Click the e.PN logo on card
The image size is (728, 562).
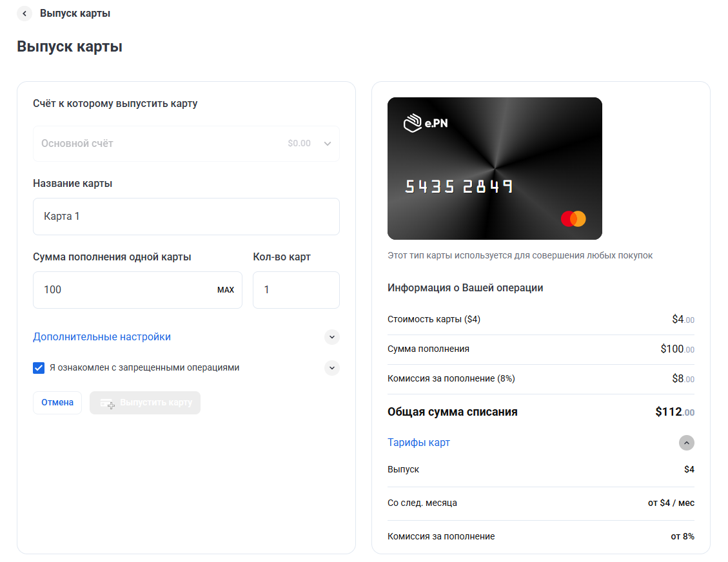pos(426,123)
